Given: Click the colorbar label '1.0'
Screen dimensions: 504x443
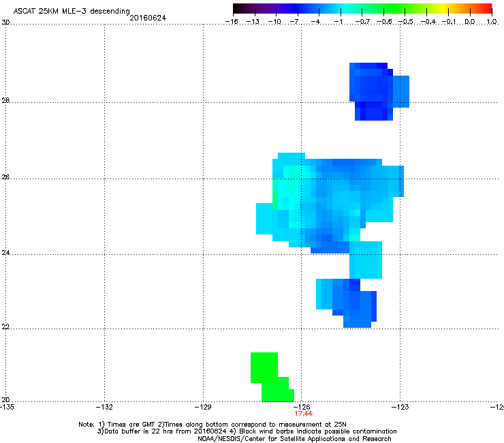Looking at the screenshot, I should [492, 22].
